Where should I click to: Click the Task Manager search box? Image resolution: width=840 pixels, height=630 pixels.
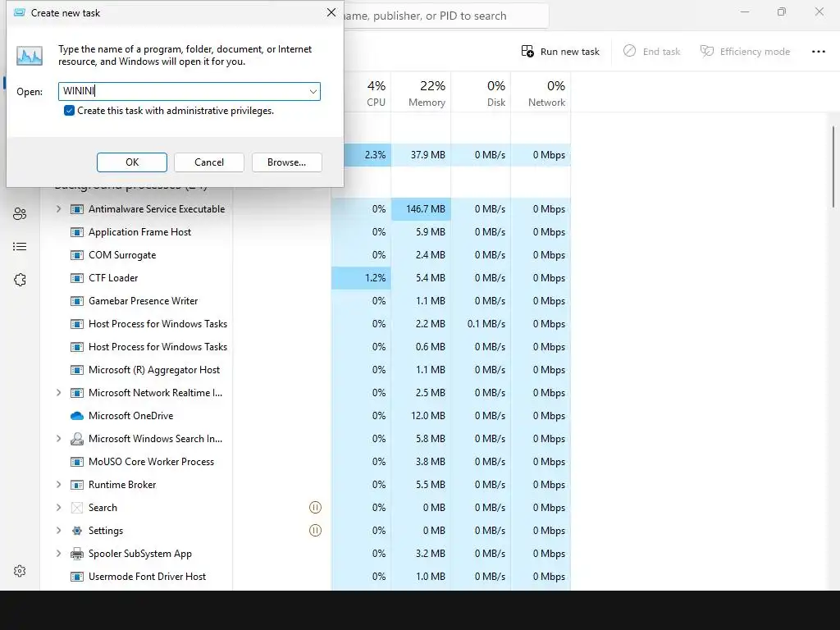[x=445, y=16]
